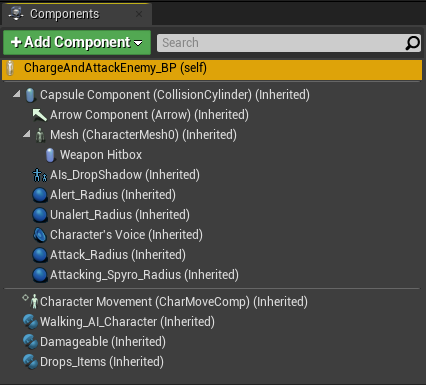The image size is (426, 385).
Task: Click the Unalert_Radius sphere icon
Action: [40, 215]
